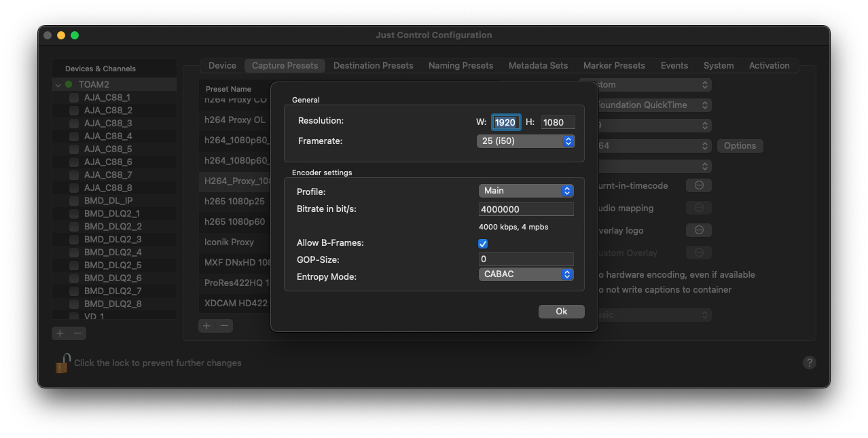
Task: Select the MXF DNxHD preset row
Action: click(235, 262)
